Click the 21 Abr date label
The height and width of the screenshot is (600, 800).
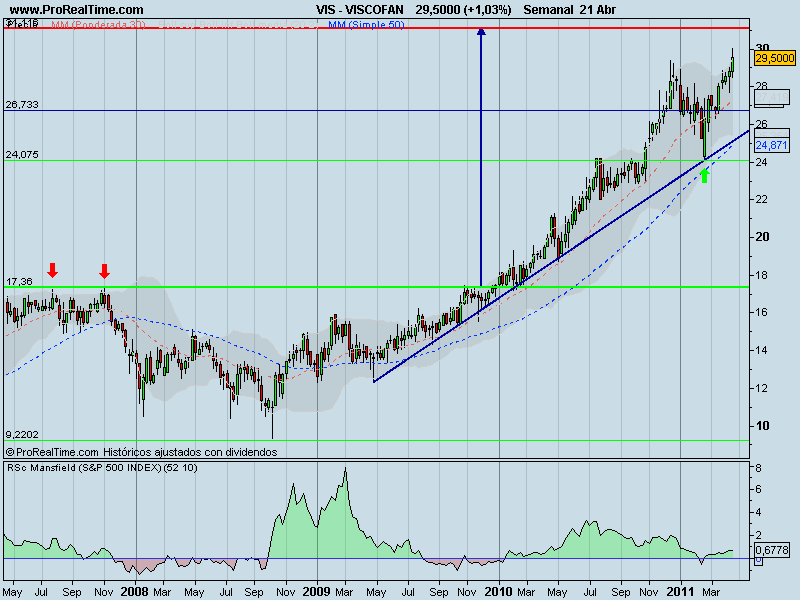pyautogui.click(x=597, y=9)
